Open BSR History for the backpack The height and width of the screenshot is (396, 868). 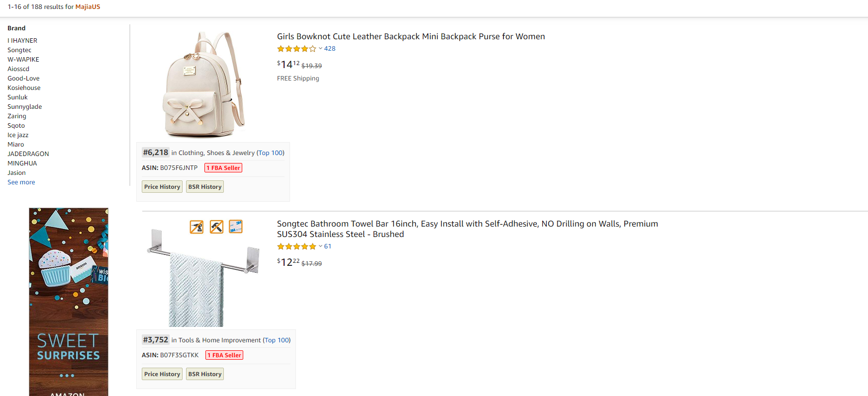click(x=205, y=187)
